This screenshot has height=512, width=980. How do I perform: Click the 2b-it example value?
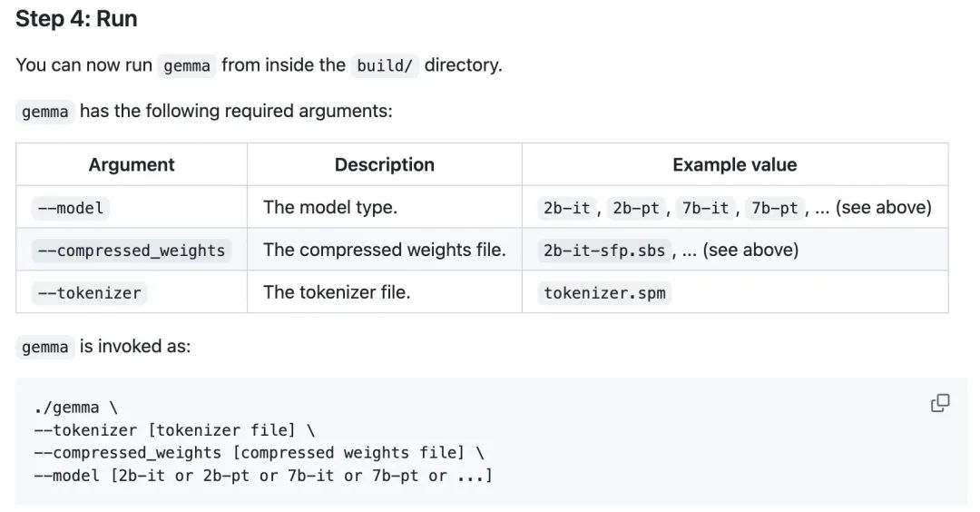pos(566,208)
